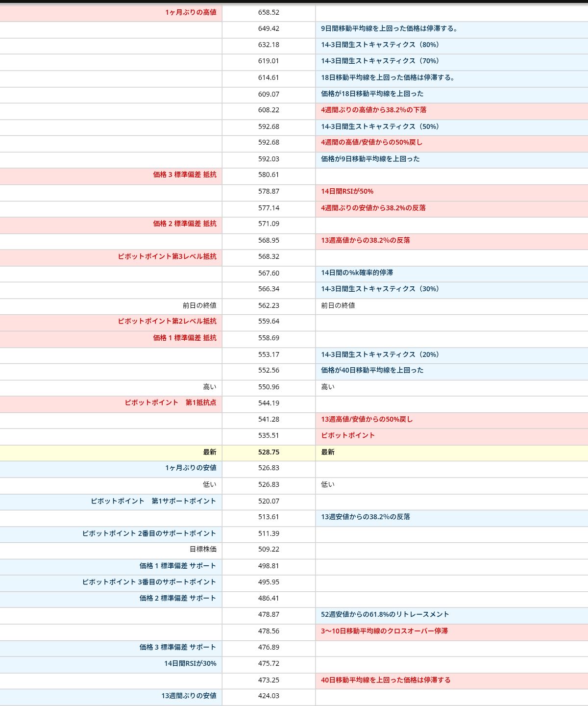Select 14-3日間生ストキャスティクス（20%）
The height and width of the screenshot is (706, 588).
point(382,354)
